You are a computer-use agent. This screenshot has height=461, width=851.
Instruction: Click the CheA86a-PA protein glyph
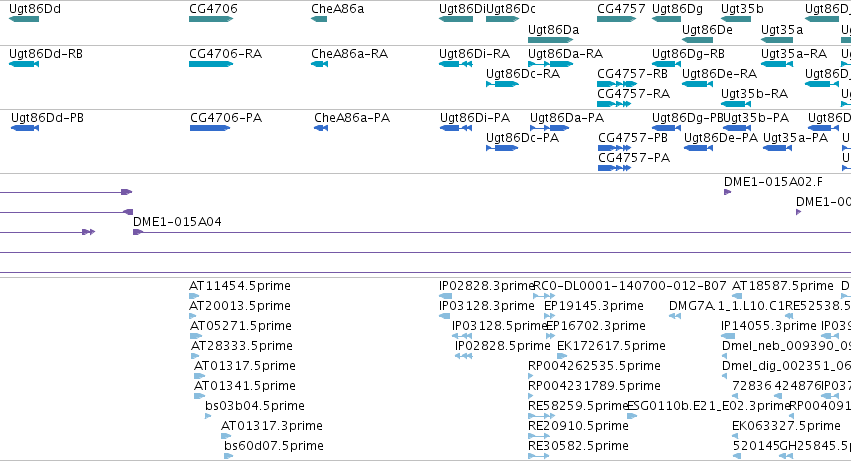point(321,128)
